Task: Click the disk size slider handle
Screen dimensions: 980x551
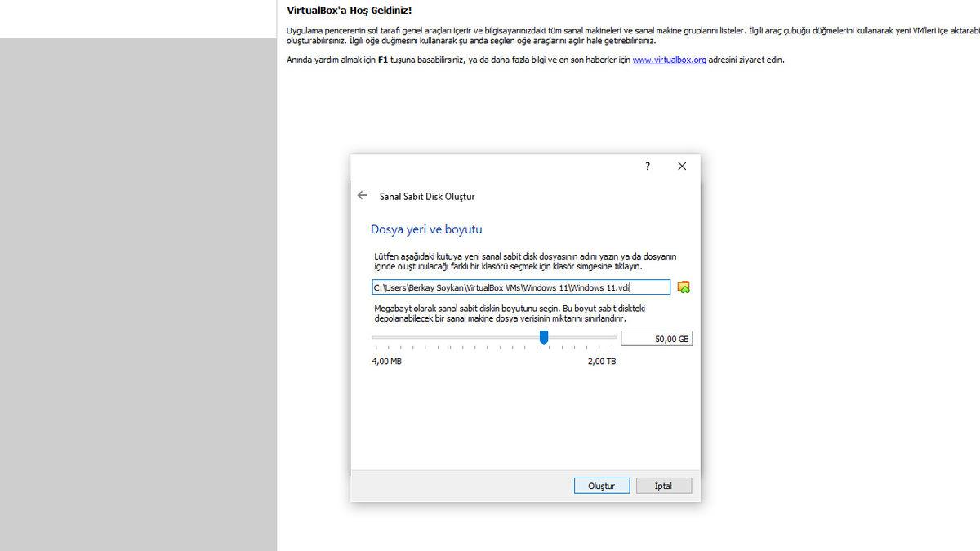Action: point(544,338)
